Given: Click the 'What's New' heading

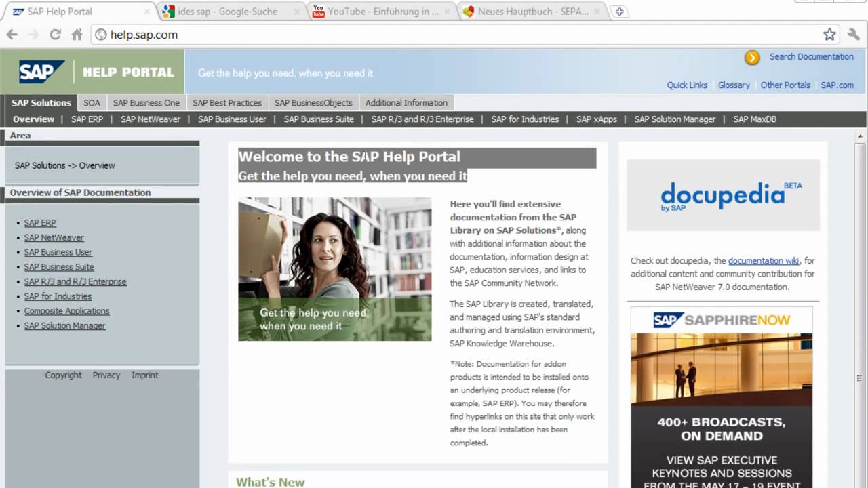Looking at the screenshot, I should click(270, 482).
